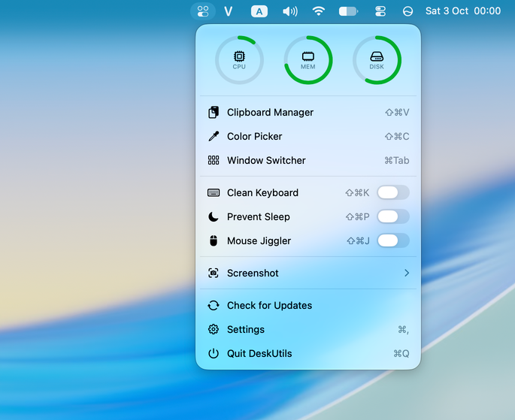Click the disk drive icon

[x=377, y=57]
